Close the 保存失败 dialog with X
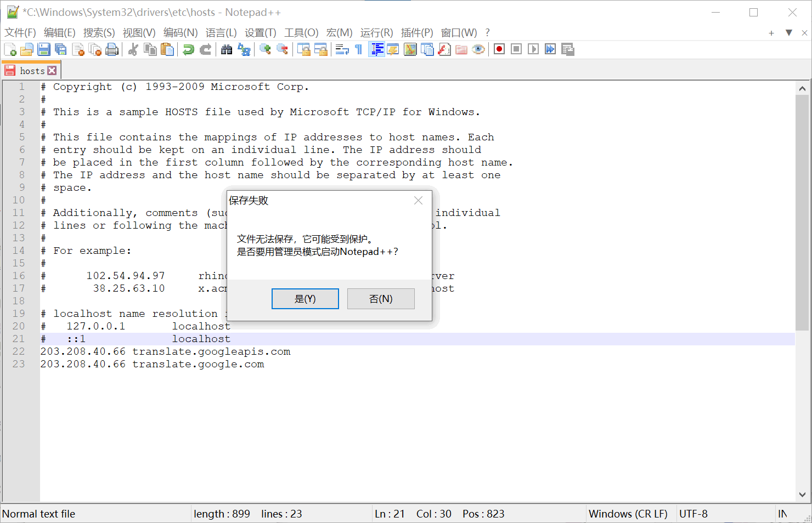Screen dimensions: 812x523 [418, 201]
